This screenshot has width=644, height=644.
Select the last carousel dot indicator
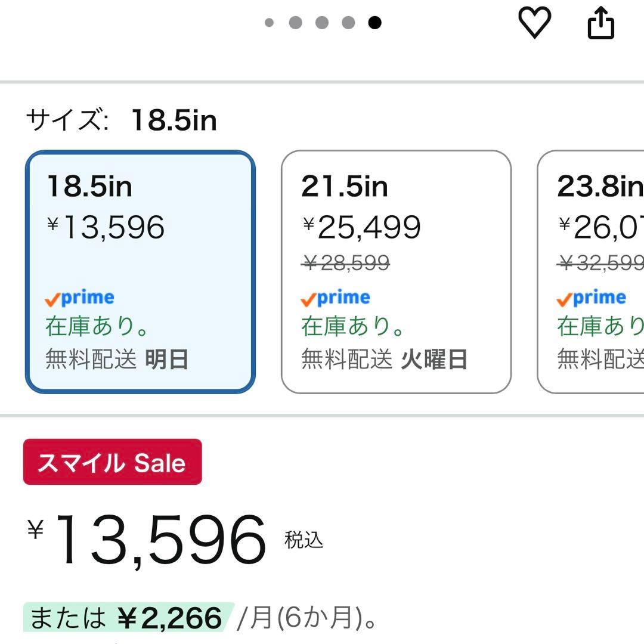click(x=374, y=23)
